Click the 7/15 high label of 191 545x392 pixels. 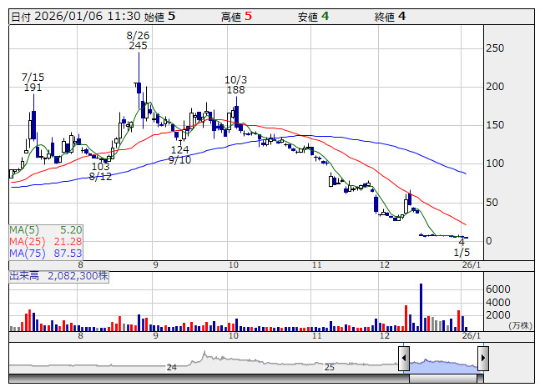tap(33, 82)
